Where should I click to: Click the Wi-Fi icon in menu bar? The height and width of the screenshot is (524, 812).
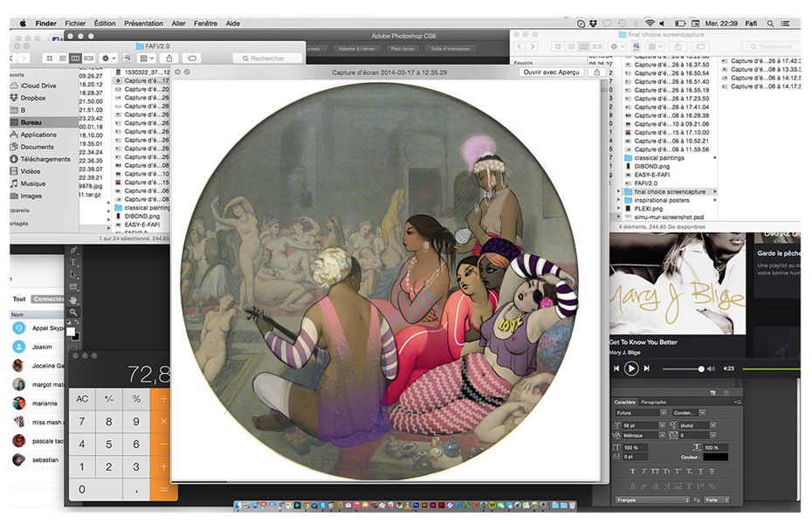[x=650, y=24]
